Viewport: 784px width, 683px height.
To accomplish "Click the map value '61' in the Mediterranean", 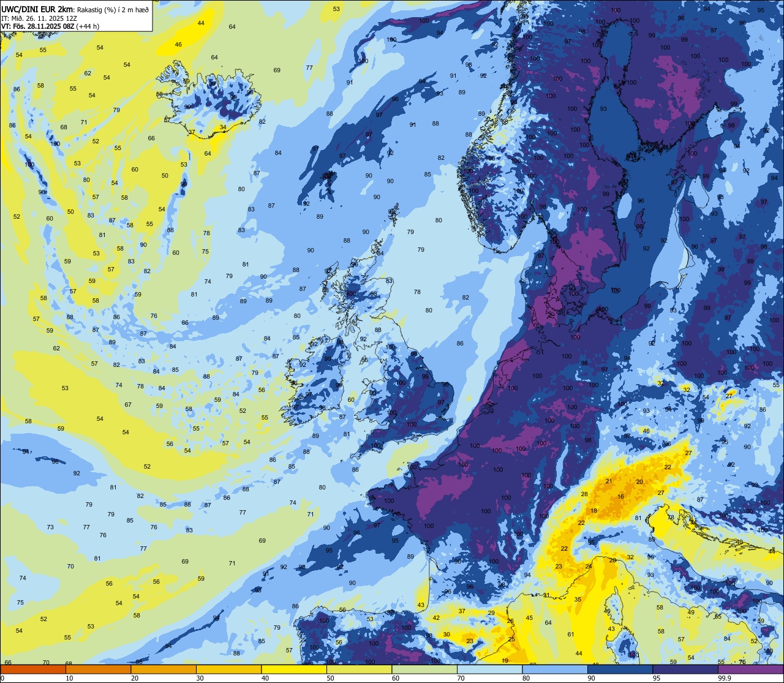I will 571,635.
